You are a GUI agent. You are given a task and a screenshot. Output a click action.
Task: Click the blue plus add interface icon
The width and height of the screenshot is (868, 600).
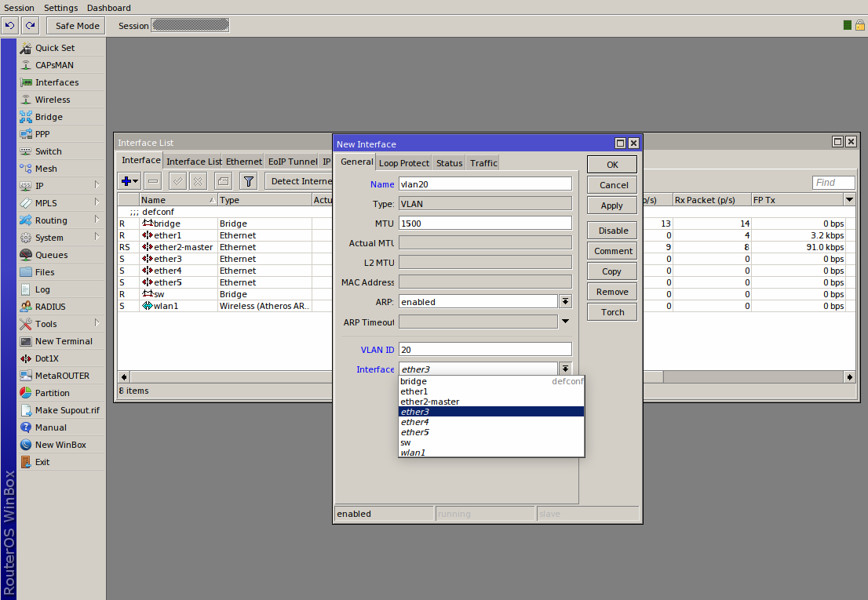pos(126,181)
